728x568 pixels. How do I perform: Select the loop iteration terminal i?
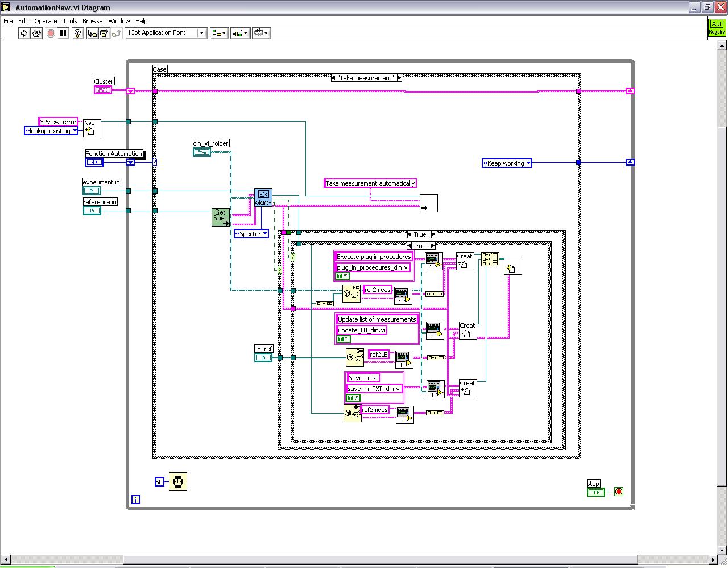tap(136, 500)
